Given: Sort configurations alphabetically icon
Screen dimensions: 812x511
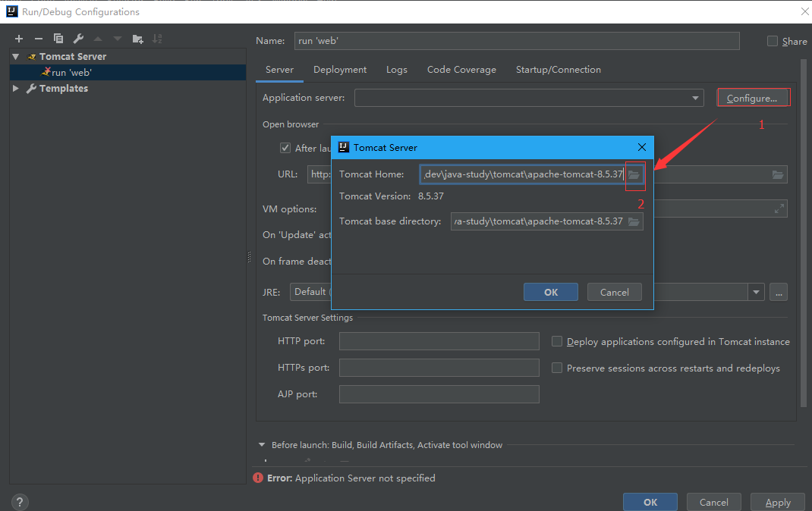Looking at the screenshot, I should coord(157,39).
